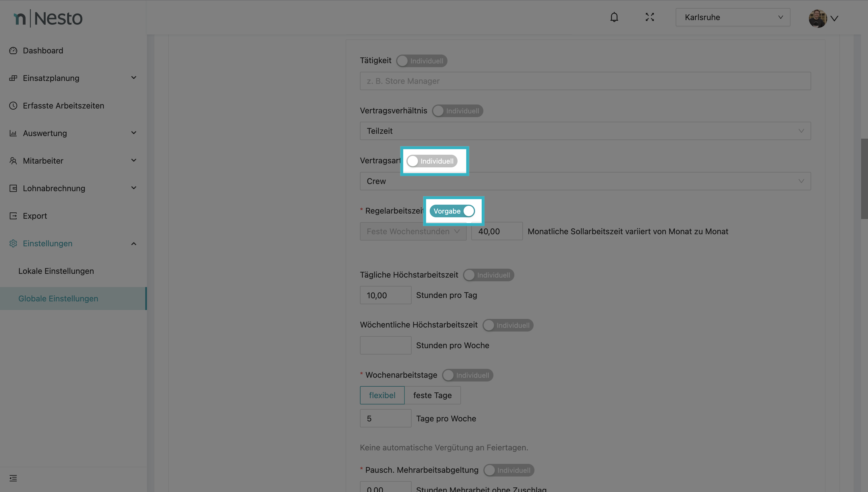The image size is (868, 492).
Task: Expand the Crew Vertragsart dropdown
Action: pyautogui.click(x=585, y=181)
